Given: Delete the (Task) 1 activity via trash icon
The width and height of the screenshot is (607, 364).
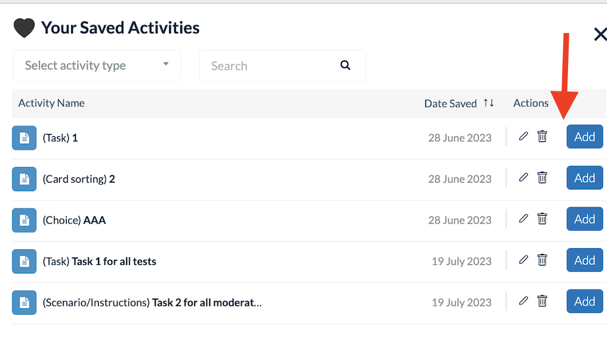Looking at the screenshot, I should coord(542,137).
